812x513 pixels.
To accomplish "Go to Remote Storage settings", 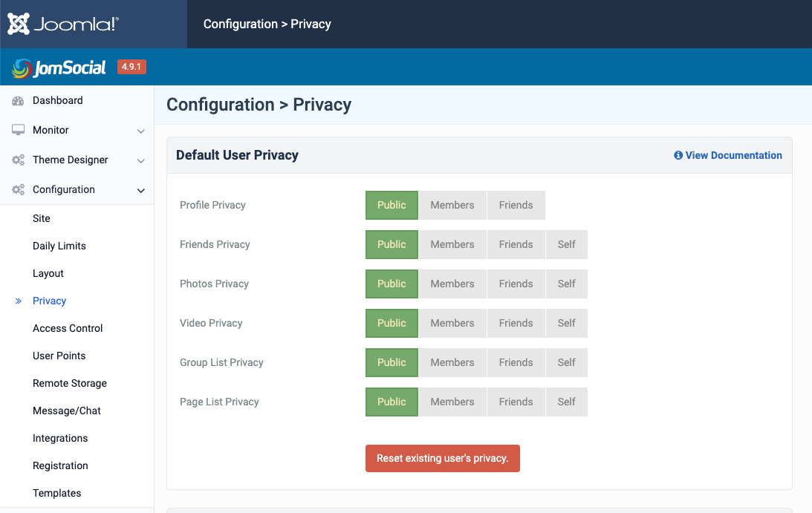I will coord(70,383).
